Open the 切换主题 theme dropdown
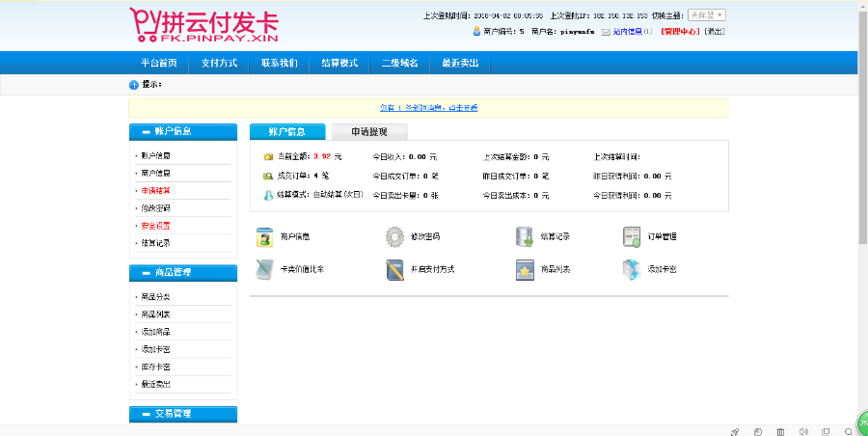 coord(706,15)
